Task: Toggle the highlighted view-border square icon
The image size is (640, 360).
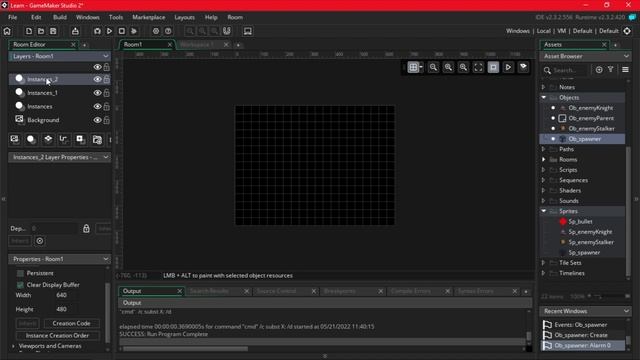Action: pos(493,67)
